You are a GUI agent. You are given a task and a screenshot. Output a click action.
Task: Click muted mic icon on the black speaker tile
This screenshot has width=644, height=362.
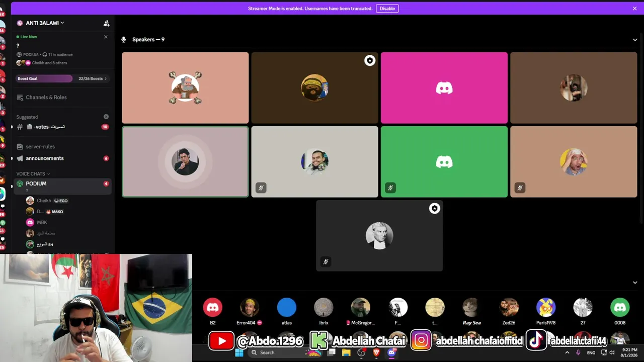(x=326, y=262)
